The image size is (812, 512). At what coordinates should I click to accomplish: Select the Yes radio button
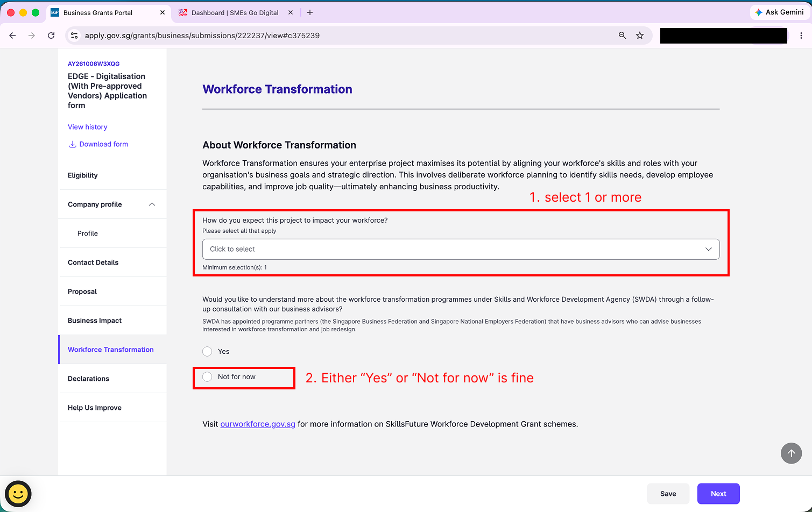(x=207, y=352)
